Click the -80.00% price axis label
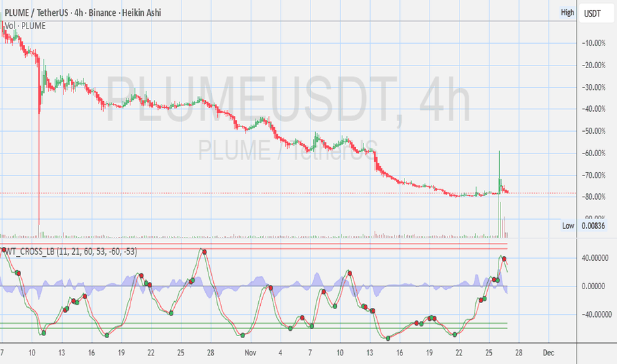The width and height of the screenshot is (617, 364). [593, 197]
